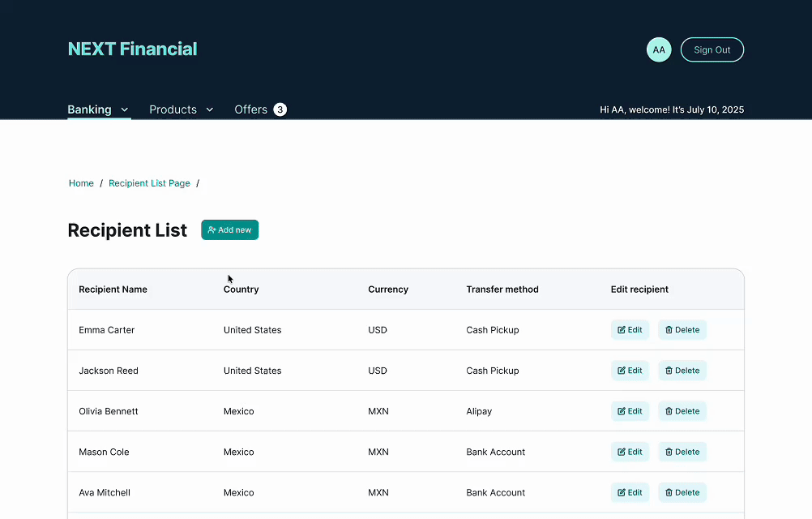Click the Offers notification badge
The width and height of the screenshot is (812, 519).
(280, 109)
